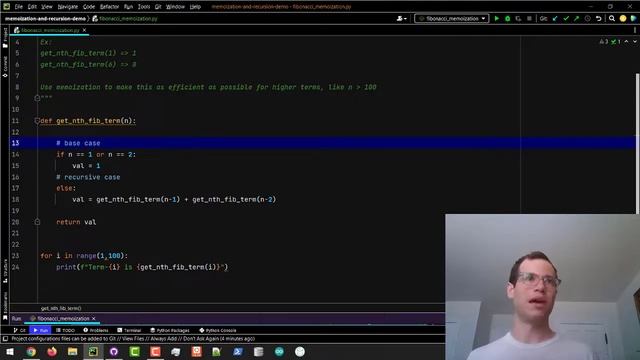Open the Commit side panel
640x360 pixels.
click(x=5, y=67)
